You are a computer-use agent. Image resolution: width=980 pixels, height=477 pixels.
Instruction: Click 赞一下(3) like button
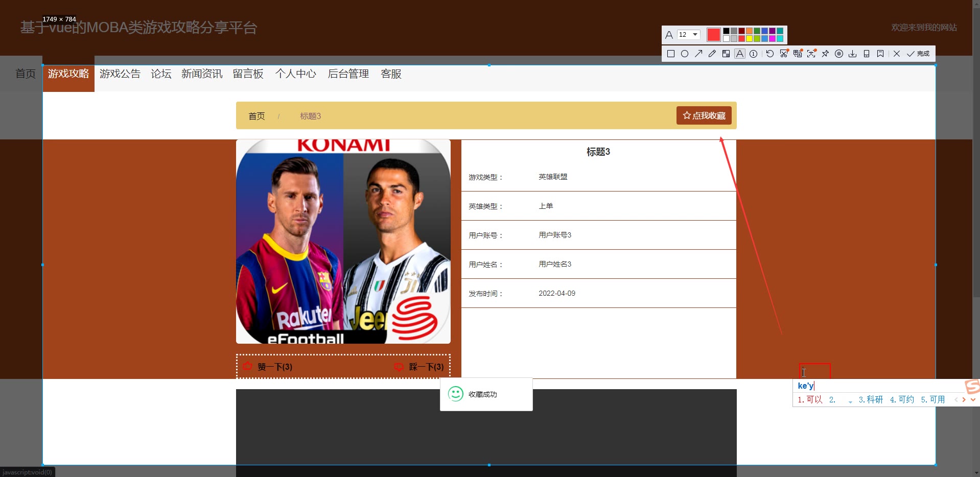click(268, 367)
